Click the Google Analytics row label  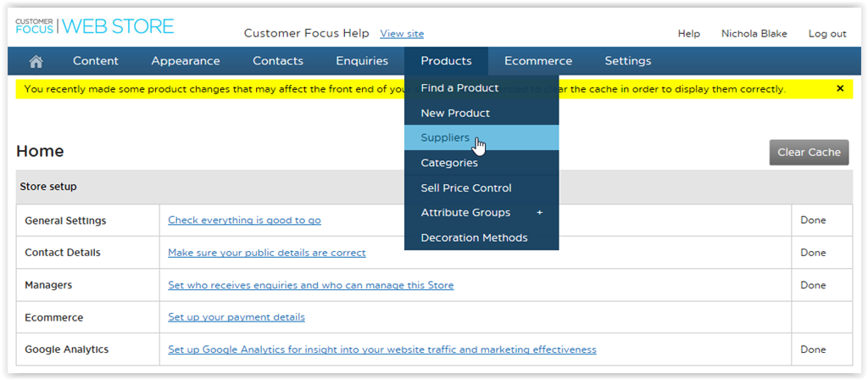pos(66,349)
